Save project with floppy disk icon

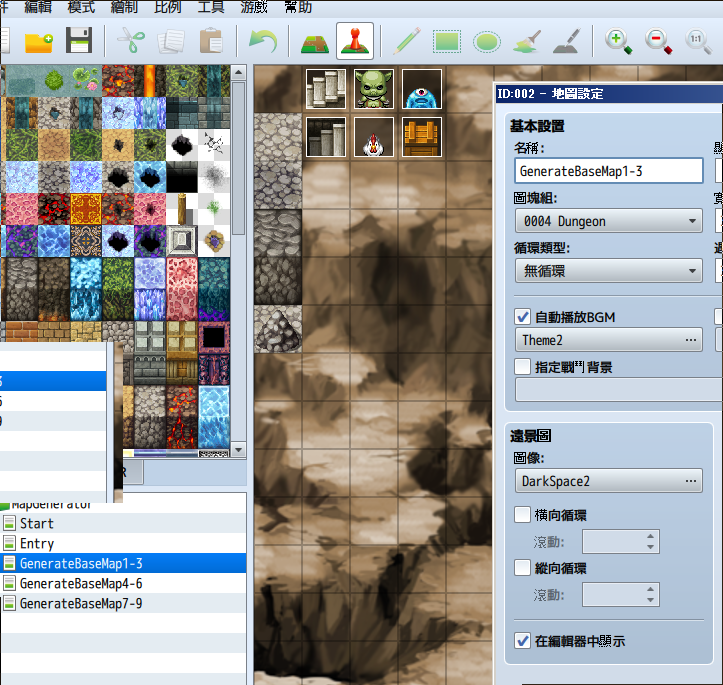point(79,41)
